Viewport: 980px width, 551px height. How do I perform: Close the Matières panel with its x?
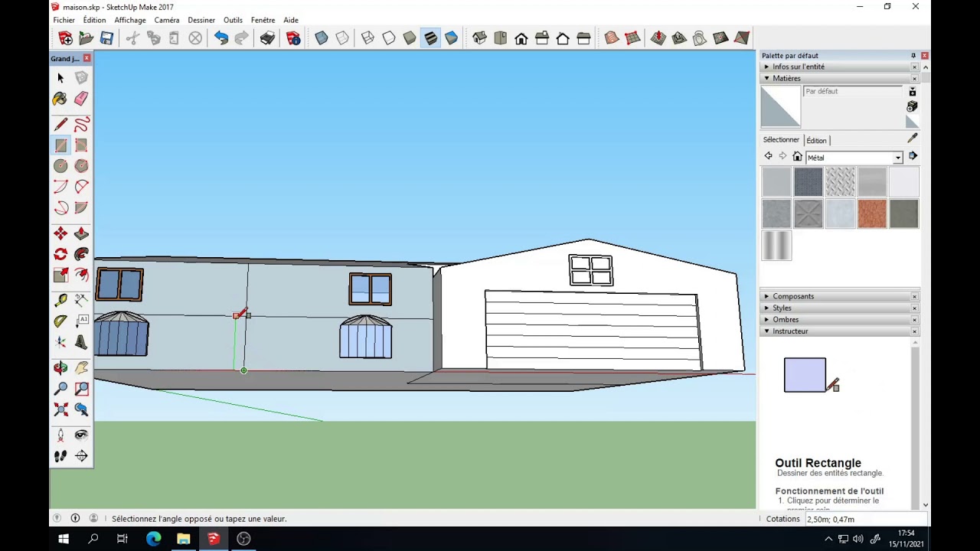click(914, 79)
